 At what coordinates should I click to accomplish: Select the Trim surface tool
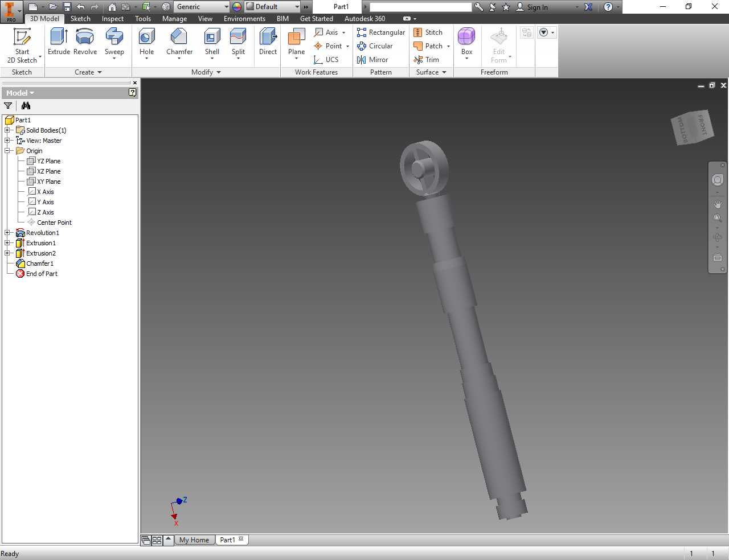tap(426, 60)
